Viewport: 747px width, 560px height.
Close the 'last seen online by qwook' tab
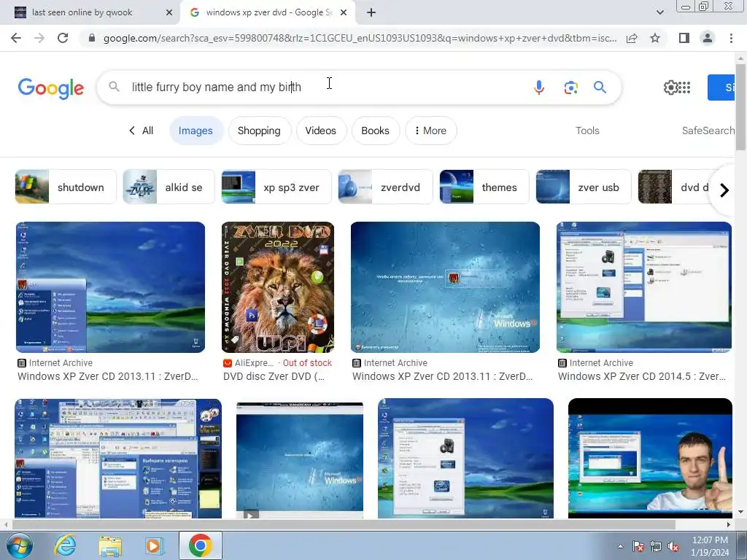(169, 13)
